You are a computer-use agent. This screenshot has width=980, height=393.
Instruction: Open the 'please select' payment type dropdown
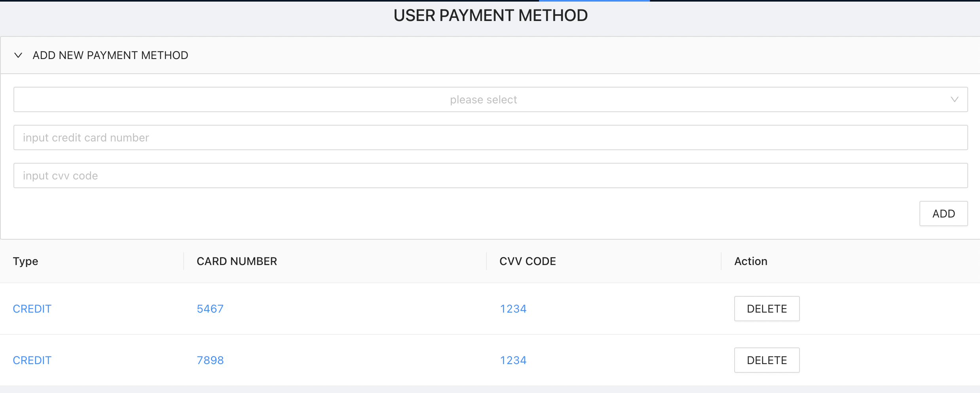click(490, 99)
